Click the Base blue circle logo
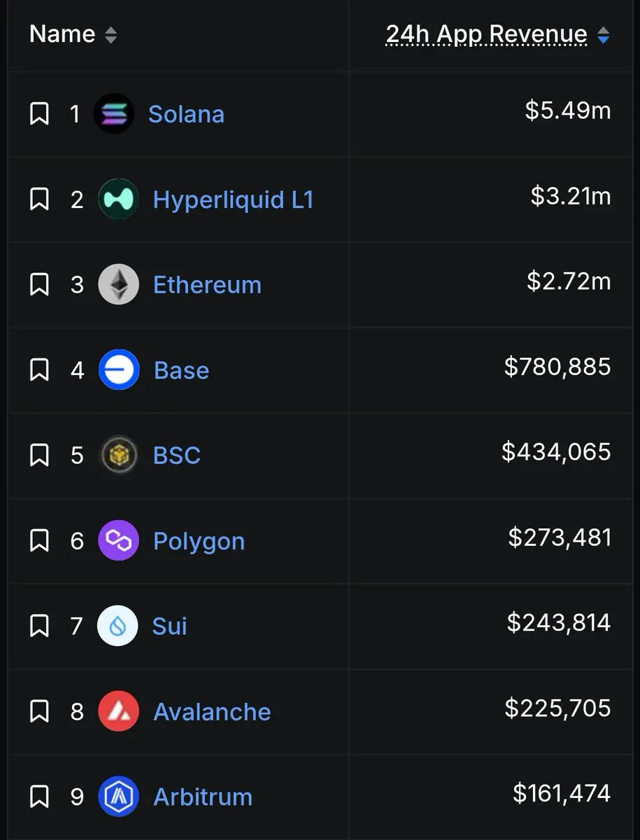The image size is (640, 840). point(118,370)
